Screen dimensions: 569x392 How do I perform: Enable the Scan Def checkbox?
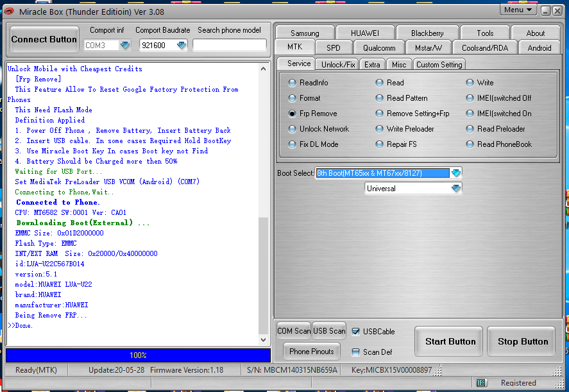[355, 352]
